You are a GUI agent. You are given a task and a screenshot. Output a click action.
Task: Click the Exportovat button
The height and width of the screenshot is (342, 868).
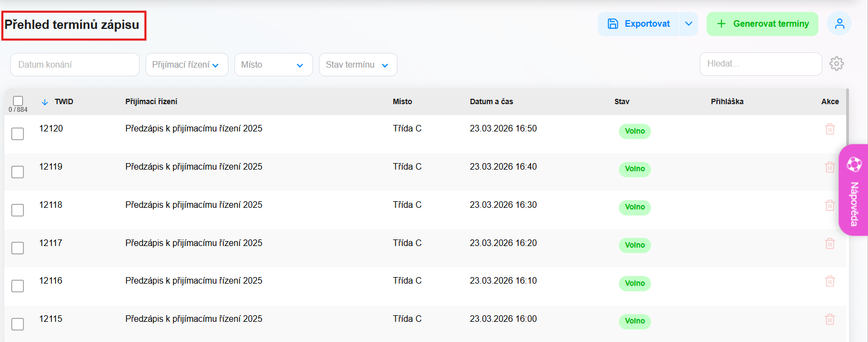pos(638,24)
